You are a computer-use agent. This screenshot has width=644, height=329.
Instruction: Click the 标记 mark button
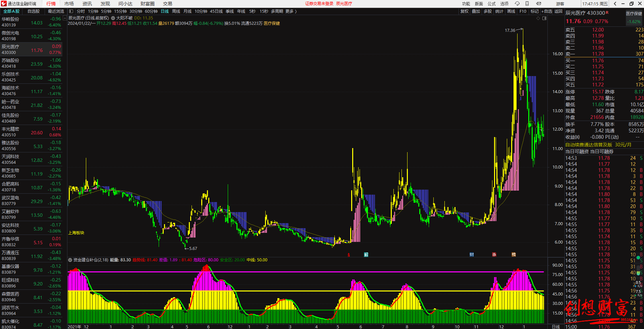[x=535, y=11]
